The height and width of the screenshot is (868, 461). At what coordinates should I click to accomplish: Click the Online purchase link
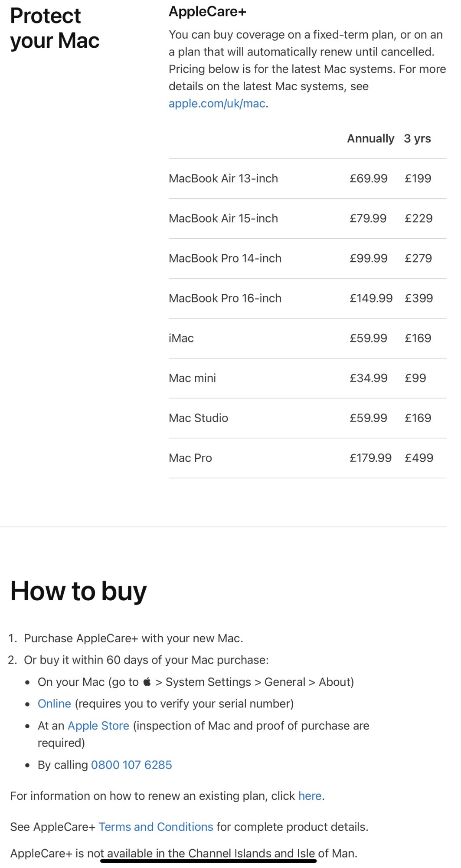tap(54, 704)
